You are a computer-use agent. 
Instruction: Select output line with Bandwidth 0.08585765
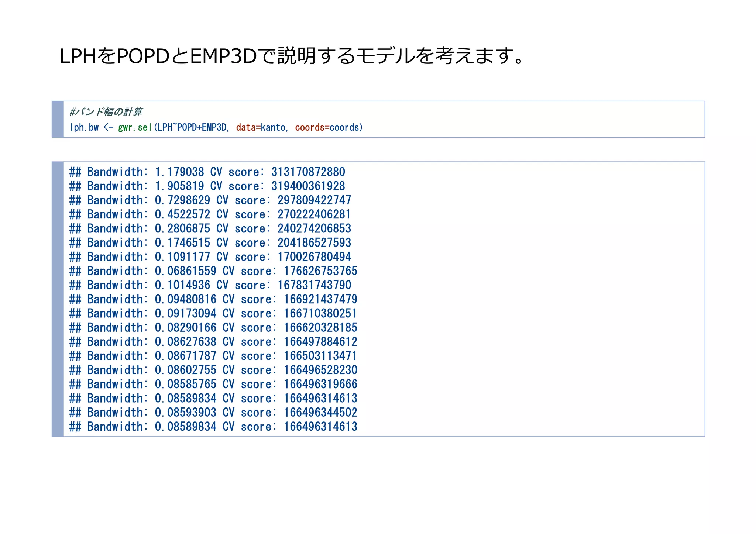click(213, 384)
